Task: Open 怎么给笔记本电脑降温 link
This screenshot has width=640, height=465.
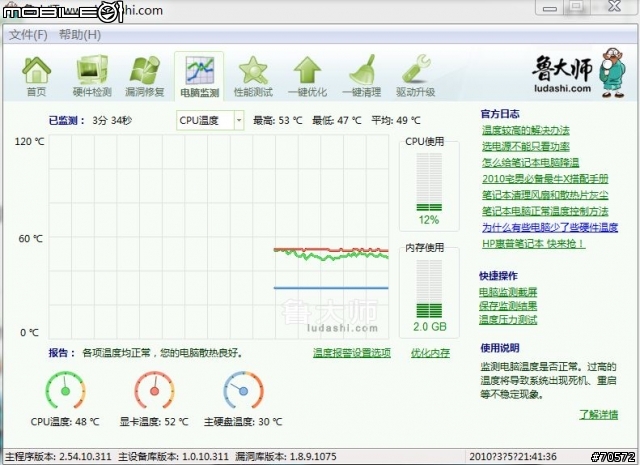Action: (x=530, y=162)
